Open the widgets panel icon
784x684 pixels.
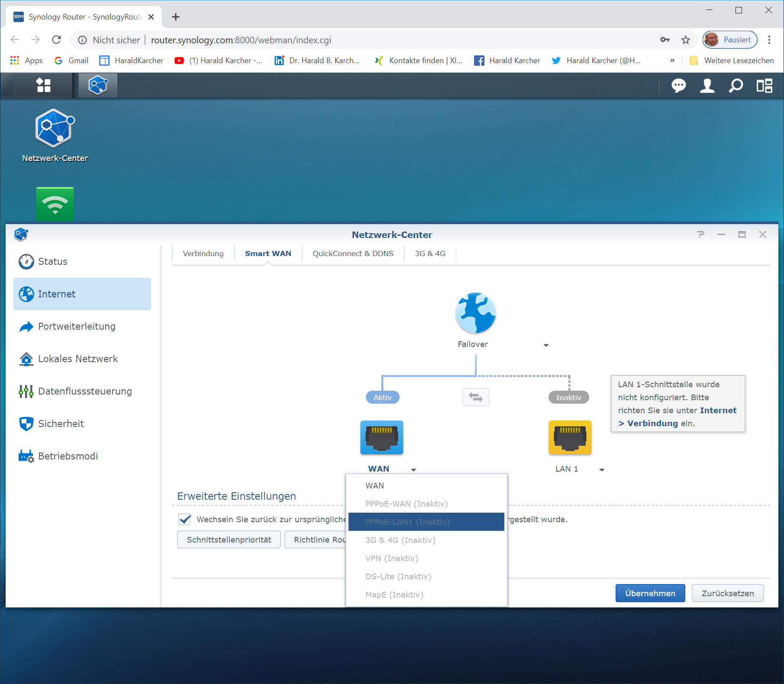coord(764,86)
